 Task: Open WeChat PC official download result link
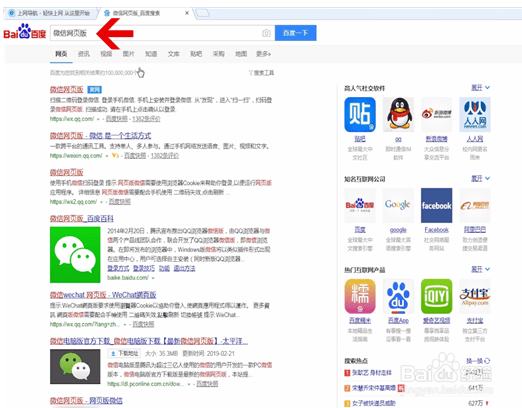point(149,341)
